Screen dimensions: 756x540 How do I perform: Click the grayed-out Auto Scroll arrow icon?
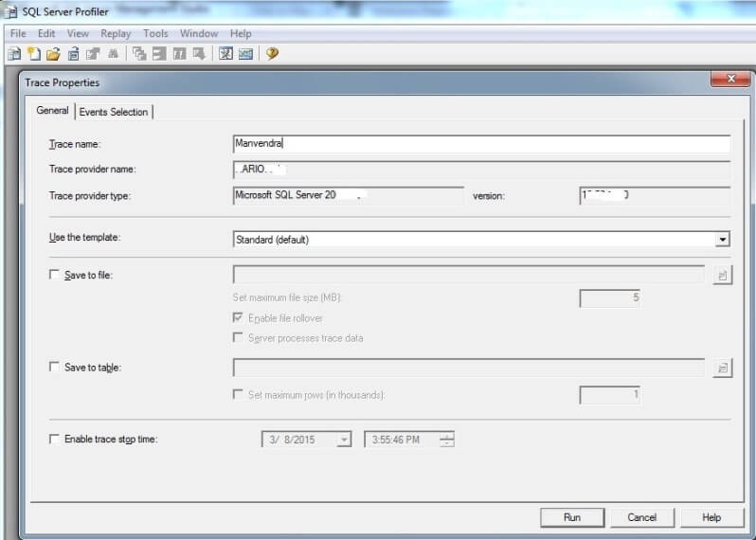(199, 53)
